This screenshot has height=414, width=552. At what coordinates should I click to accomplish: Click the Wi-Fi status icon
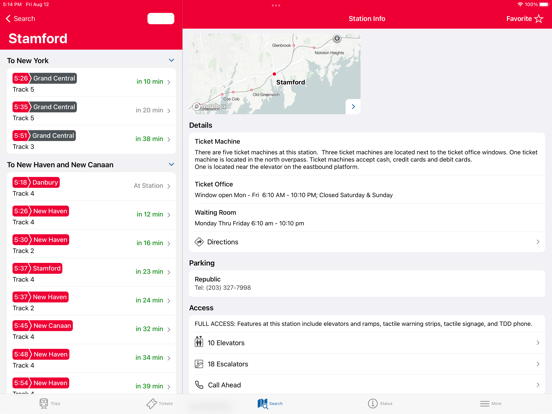(520, 4)
